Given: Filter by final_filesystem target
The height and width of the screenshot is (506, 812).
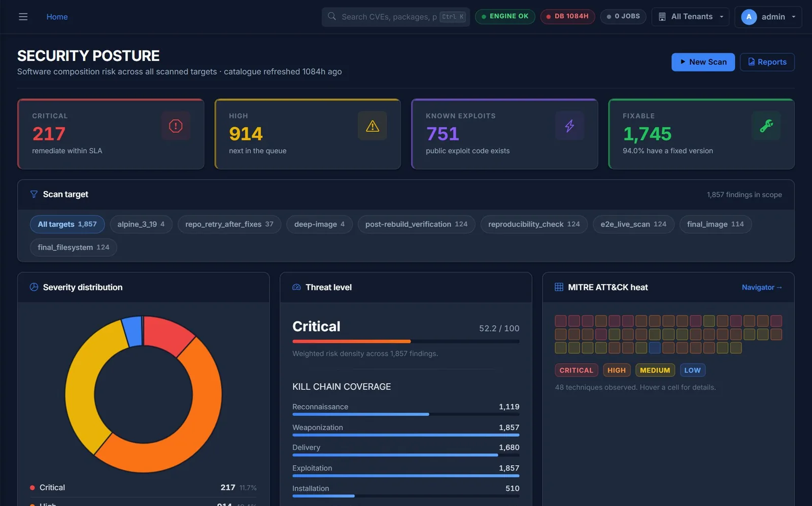Looking at the screenshot, I should click(x=74, y=247).
